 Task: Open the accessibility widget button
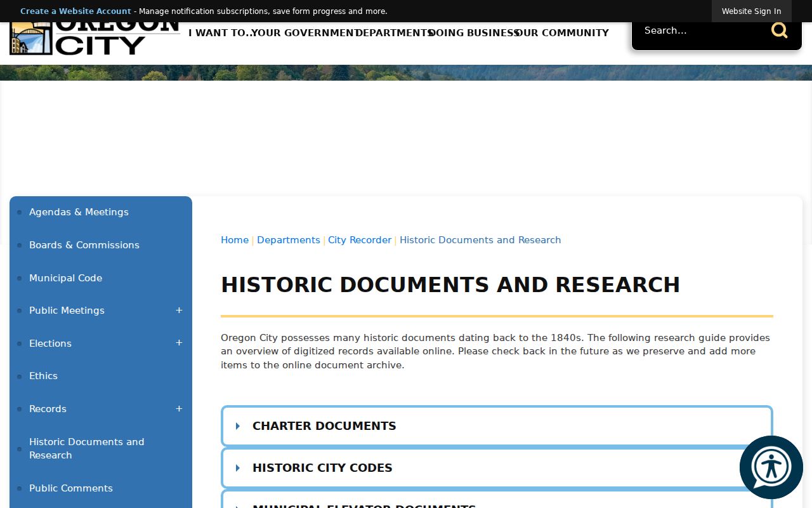coord(771,467)
